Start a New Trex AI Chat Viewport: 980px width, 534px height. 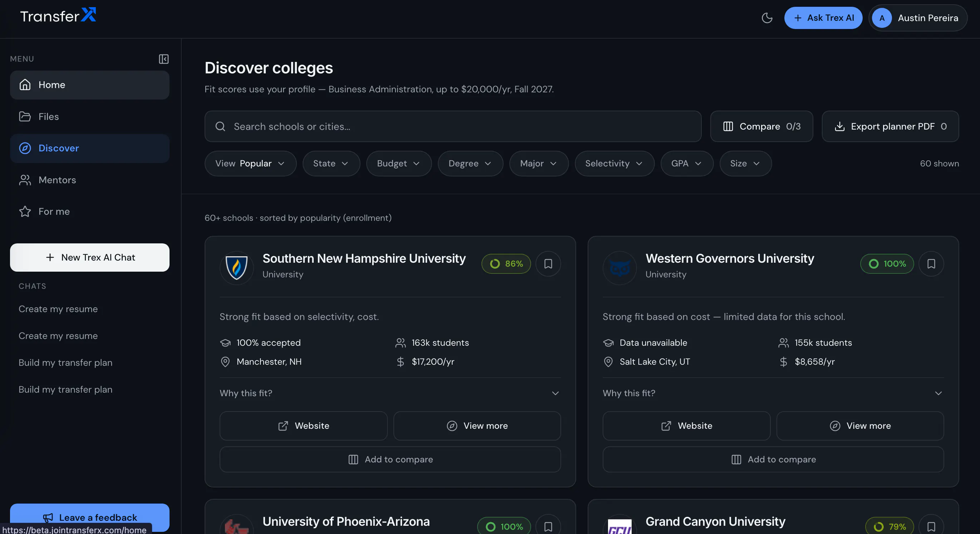(90, 258)
